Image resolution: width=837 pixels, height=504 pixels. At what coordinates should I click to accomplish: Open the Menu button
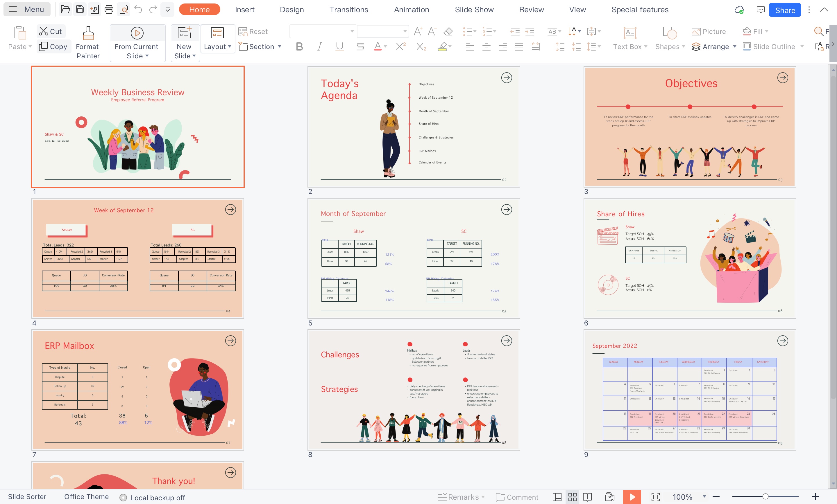(x=27, y=9)
